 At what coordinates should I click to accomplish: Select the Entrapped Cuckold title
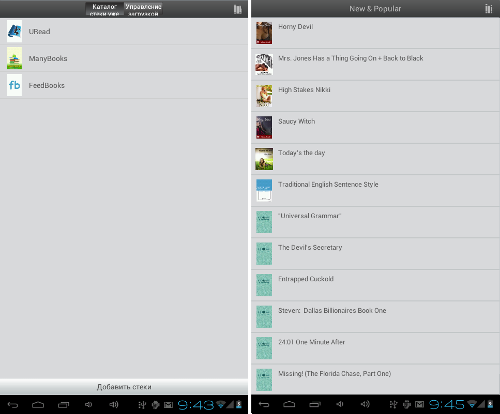(x=306, y=279)
